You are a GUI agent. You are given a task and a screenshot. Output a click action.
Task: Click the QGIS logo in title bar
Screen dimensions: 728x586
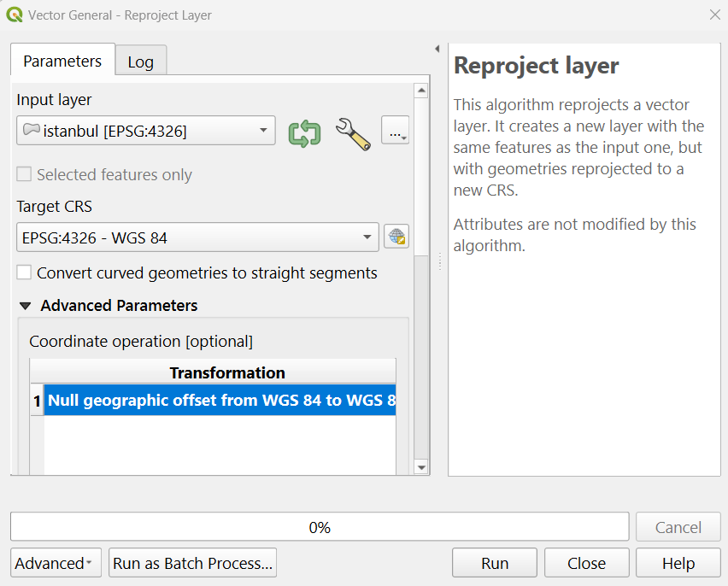[15, 15]
